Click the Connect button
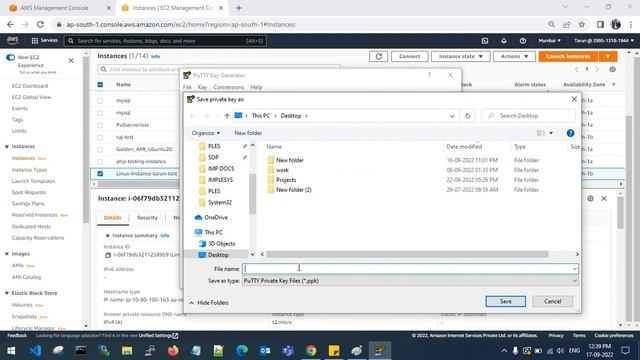This screenshot has width=640, height=360. (409, 56)
